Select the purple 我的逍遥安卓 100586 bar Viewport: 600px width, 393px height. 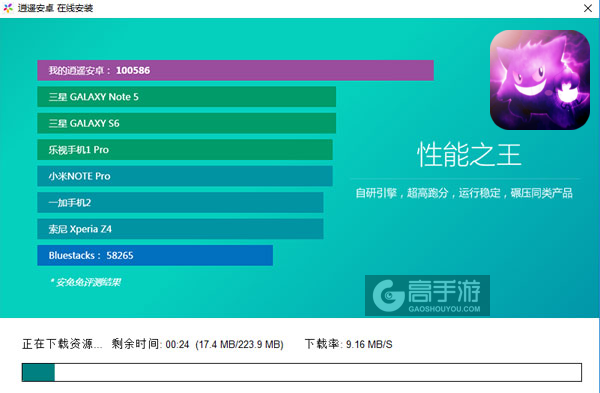(235, 70)
